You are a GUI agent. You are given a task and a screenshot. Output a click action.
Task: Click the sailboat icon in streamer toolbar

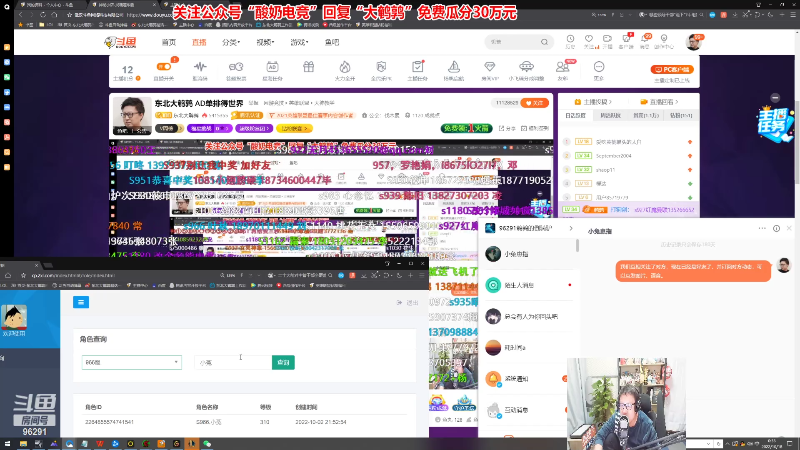(454, 67)
